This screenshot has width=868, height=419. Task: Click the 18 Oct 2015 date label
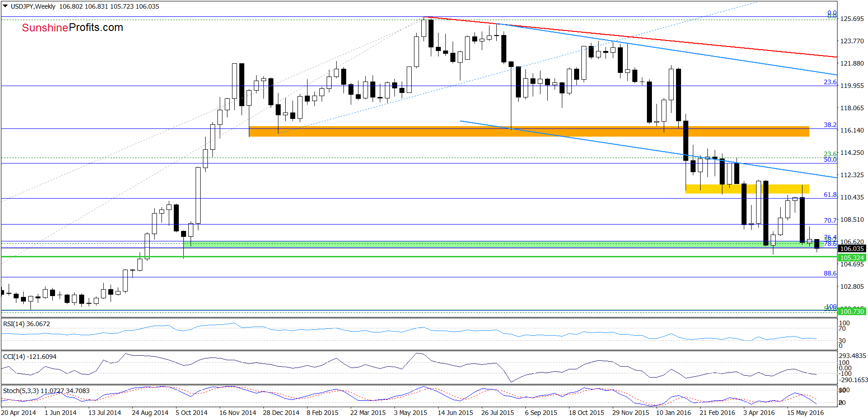(586, 413)
